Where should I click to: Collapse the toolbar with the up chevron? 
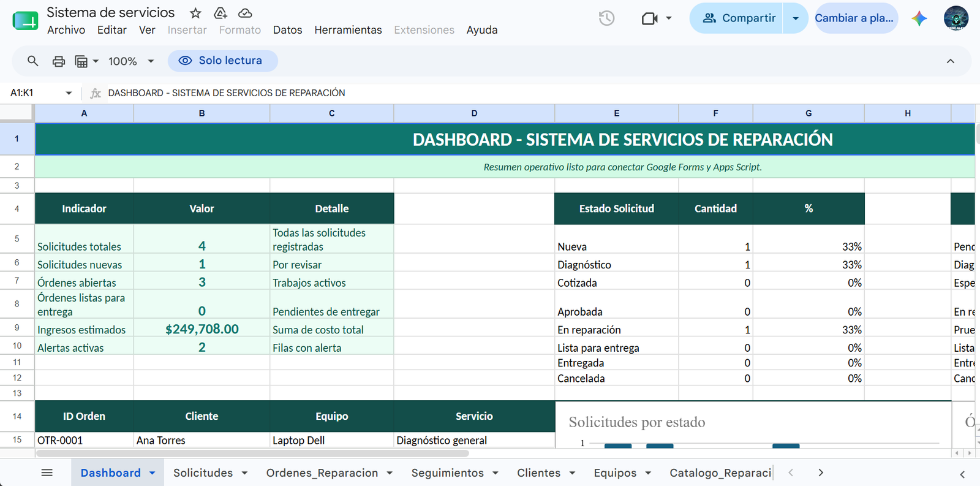click(950, 61)
